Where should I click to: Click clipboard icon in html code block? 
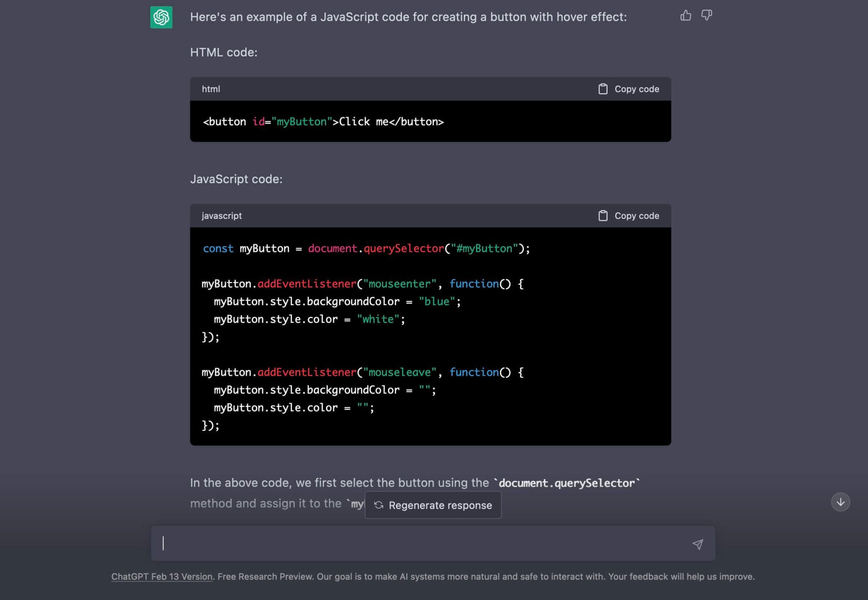[x=603, y=89]
